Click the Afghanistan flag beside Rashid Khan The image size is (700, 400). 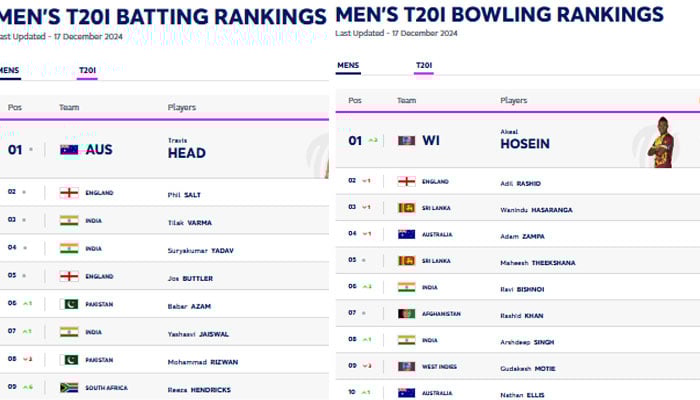tap(406, 313)
